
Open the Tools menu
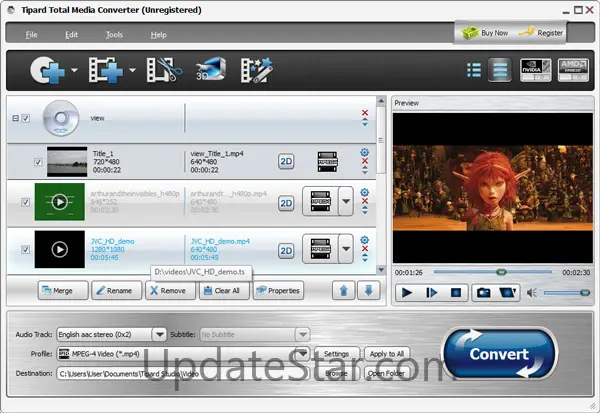(114, 35)
